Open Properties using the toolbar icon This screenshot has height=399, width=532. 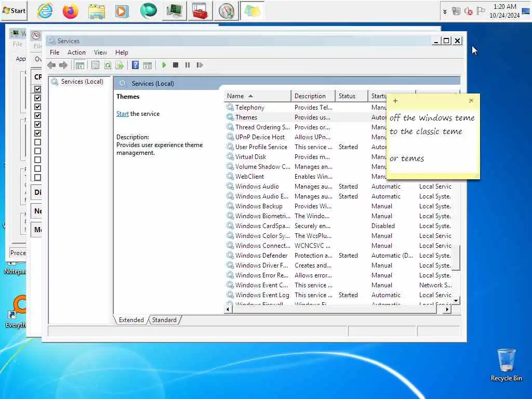pyautogui.click(x=96, y=65)
